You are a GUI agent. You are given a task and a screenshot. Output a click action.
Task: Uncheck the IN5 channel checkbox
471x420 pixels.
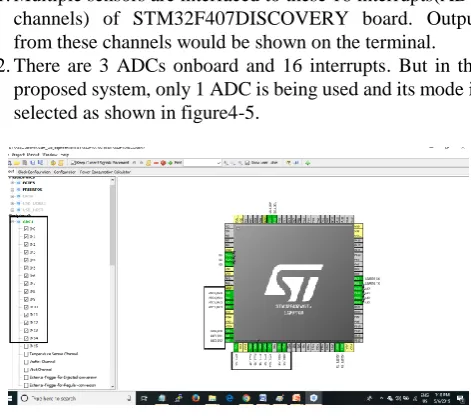pyautogui.click(x=26, y=268)
